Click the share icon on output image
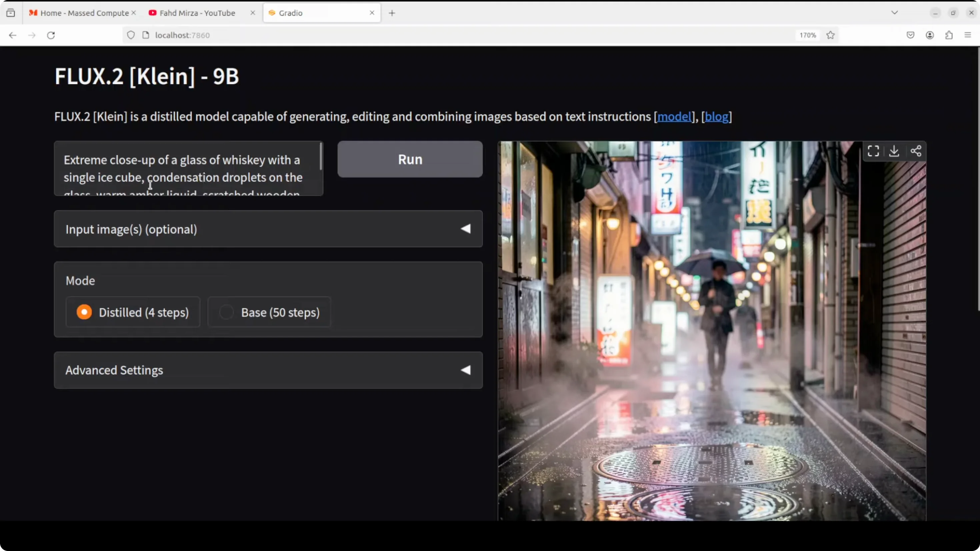 pos(916,151)
